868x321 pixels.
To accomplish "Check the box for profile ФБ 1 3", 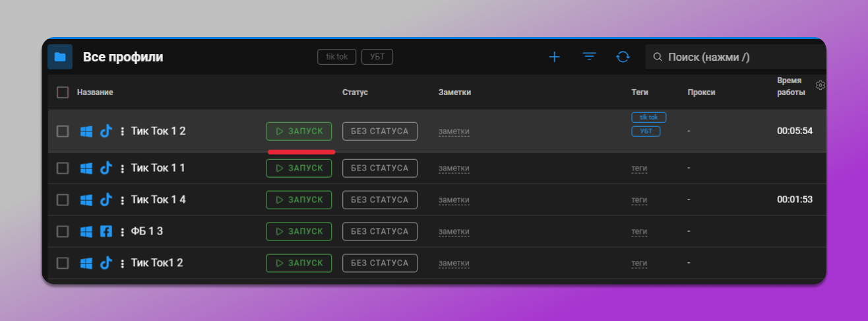I will click(63, 231).
